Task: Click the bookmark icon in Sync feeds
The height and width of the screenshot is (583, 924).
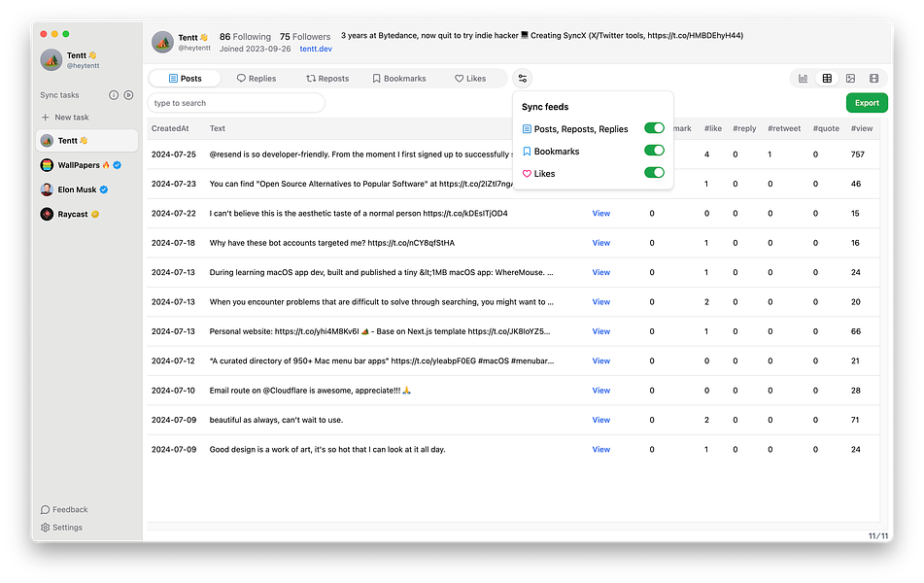Action: 527,152
